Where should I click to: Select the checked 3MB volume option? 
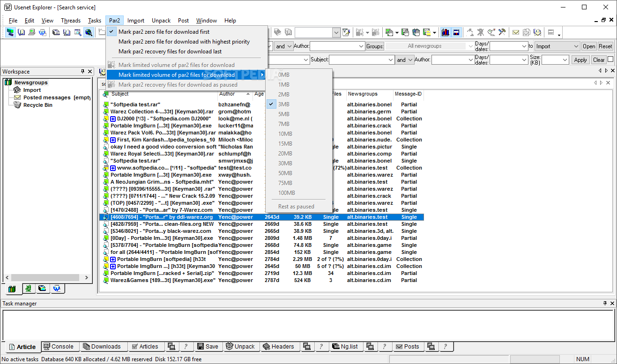click(299, 104)
